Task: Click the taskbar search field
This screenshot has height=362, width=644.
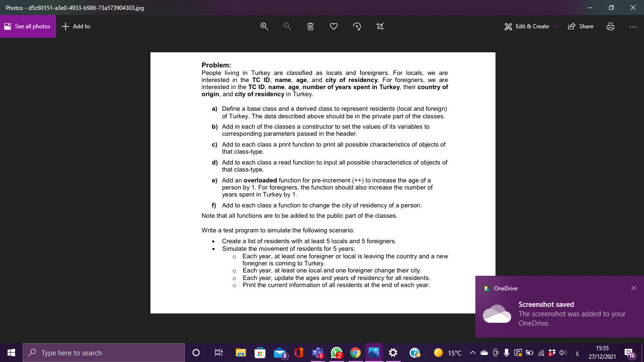Action: pos(104,353)
